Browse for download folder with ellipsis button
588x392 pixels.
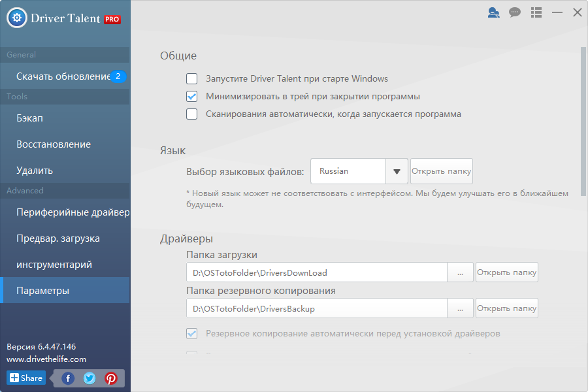point(460,272)
